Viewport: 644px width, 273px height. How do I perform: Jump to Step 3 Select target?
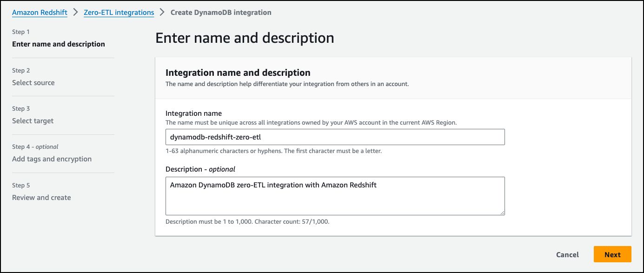(33, 121)
